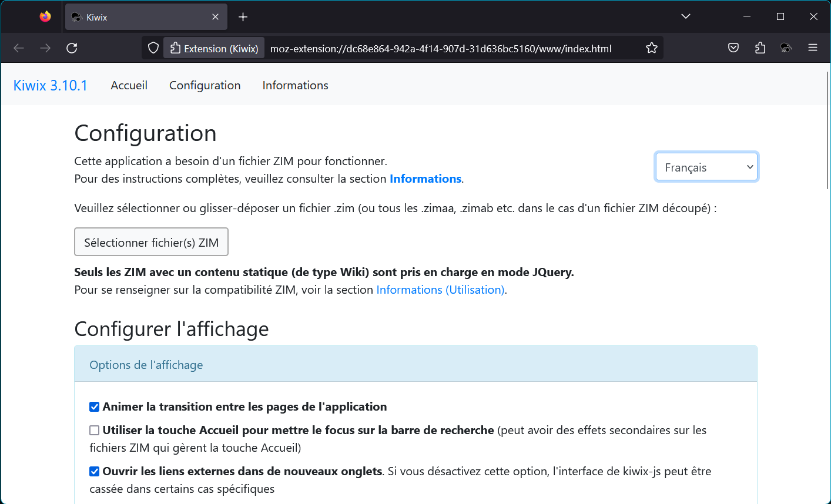Screen dimensions: 831x504
Task: Disable animated page transitions checkbox
Action: pyautogui.click(x=94, y=406)
